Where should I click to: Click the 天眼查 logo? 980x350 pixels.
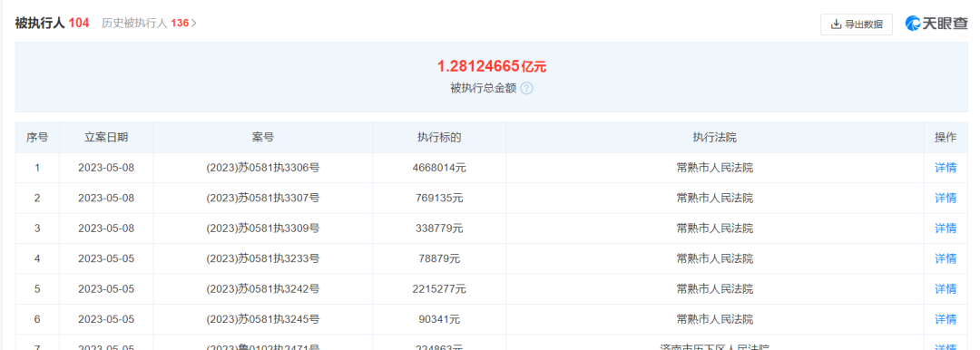[936, 24]
